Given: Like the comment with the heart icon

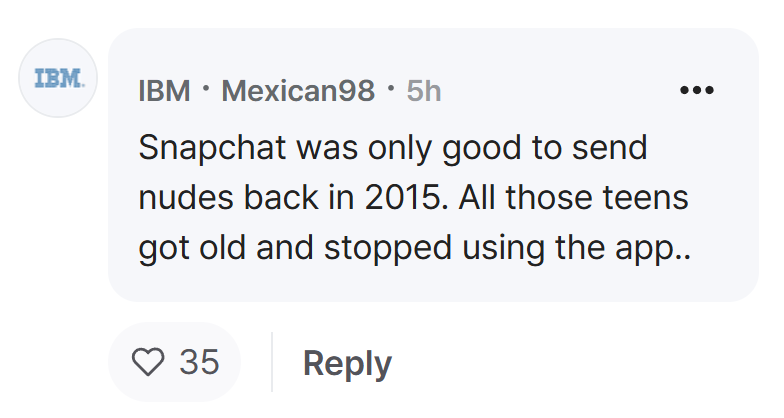Looking at the screenshot, I should [148, 362].
